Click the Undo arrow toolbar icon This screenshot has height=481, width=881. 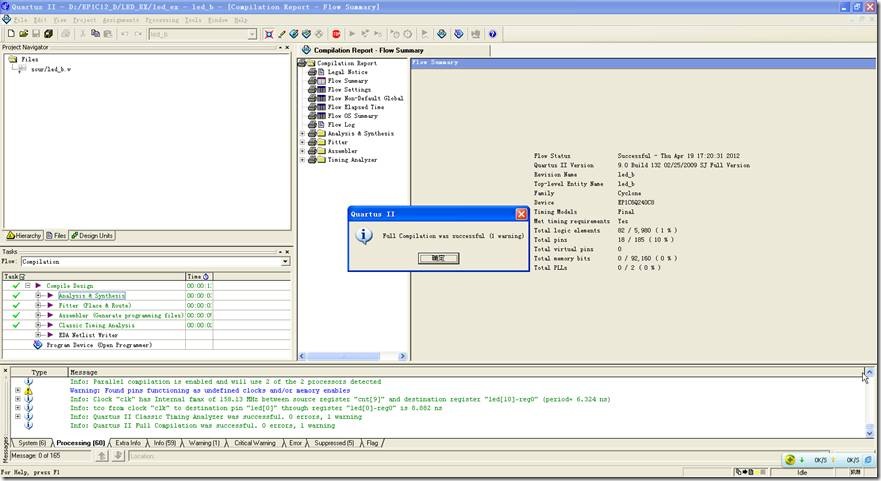click(x=124, y=34)
